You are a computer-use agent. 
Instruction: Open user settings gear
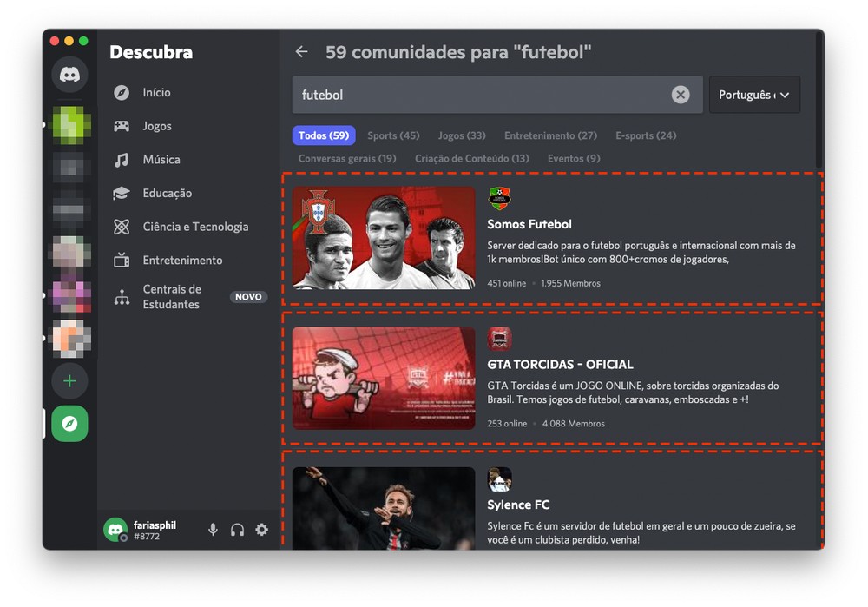[262, 530]
